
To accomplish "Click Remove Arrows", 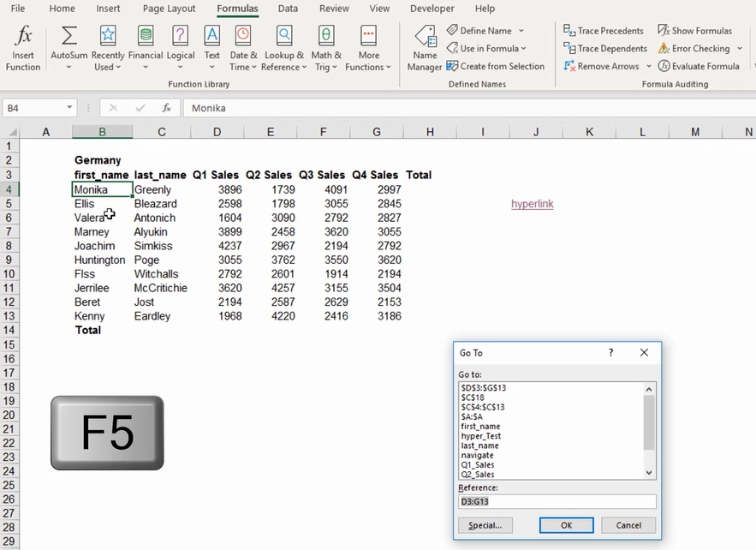I will pos(602,66).
